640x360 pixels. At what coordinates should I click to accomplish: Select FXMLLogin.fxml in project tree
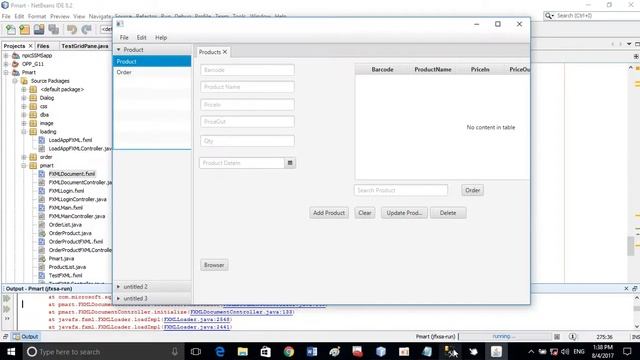click(x=66, y=191)
